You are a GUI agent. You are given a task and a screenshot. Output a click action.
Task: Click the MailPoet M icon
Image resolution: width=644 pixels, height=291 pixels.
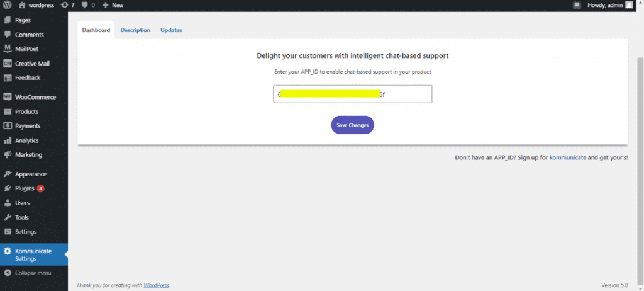tap(8, 48)
